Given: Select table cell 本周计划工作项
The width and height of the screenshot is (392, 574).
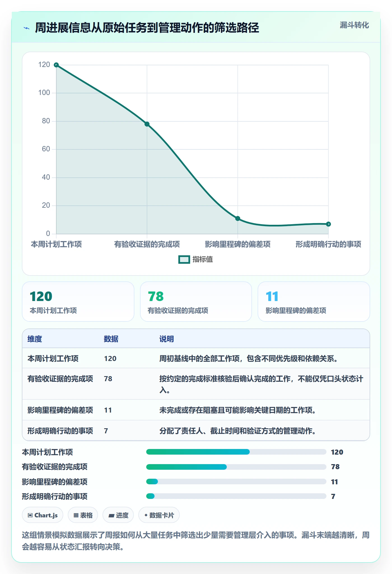Looking at the screenshot, I should click(53, 358).
